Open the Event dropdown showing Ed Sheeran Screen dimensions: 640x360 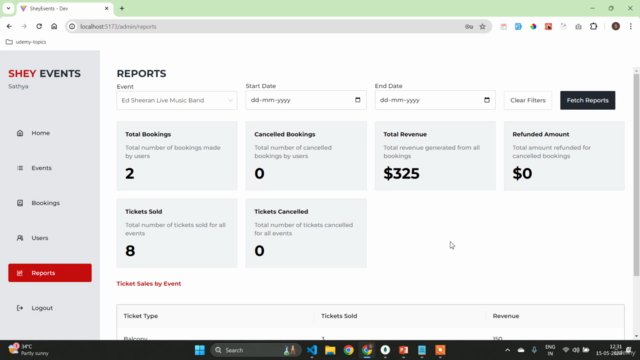(177, 100)
